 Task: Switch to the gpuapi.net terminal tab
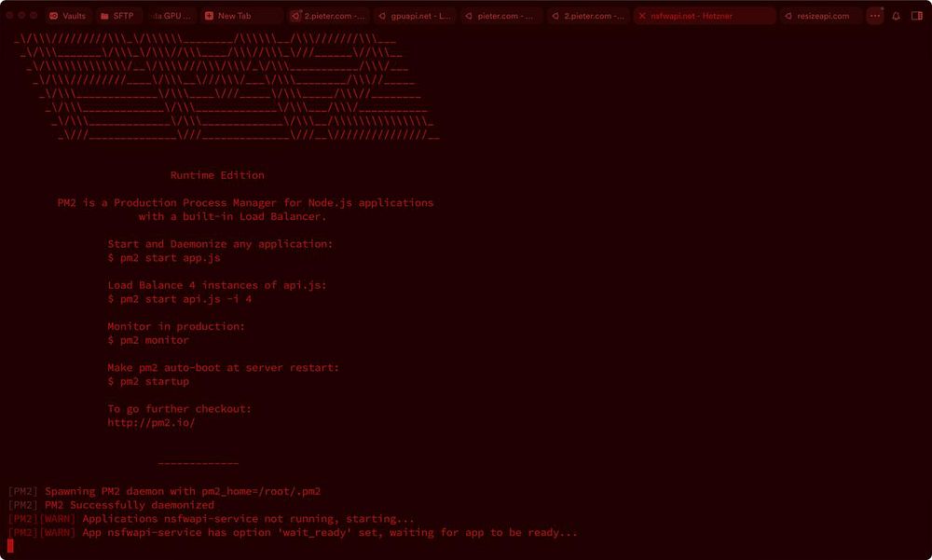pyautogui.click(x=415, y=16)
